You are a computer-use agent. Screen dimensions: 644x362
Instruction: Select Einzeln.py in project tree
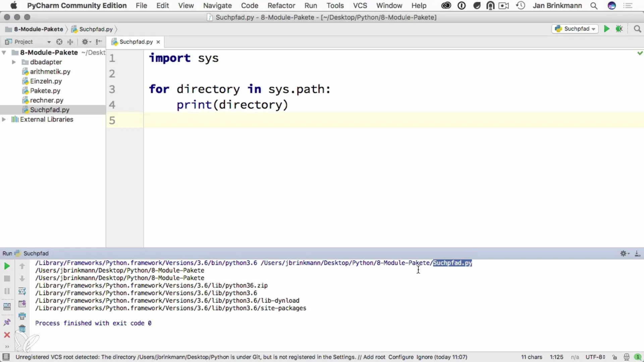pyautogui.click(x=46, y=81)
